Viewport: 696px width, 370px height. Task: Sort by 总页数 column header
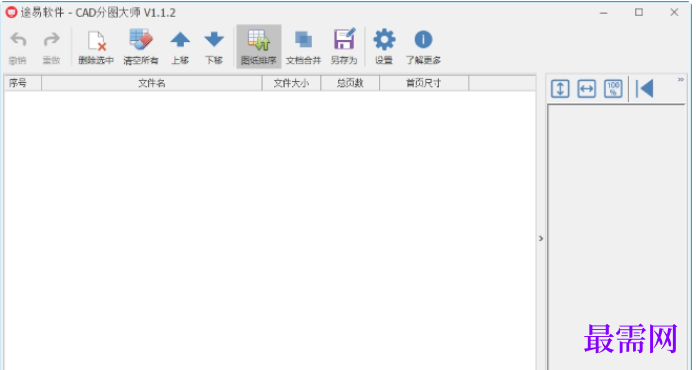[350, 83]
